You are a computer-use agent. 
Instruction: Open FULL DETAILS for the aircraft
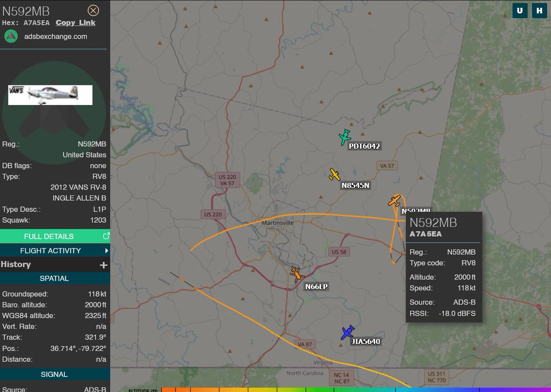pos(49,236)
